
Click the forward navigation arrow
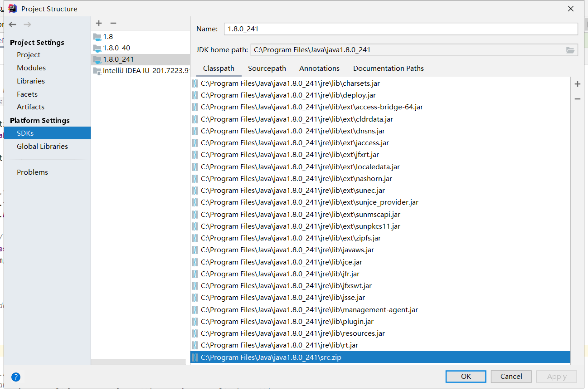click(x=28, y=24)
